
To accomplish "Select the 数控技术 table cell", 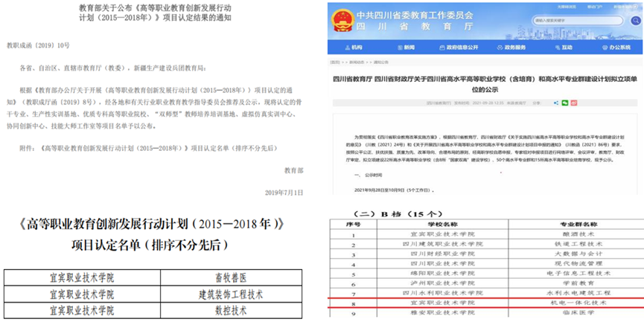I will (x=230, y=309).
